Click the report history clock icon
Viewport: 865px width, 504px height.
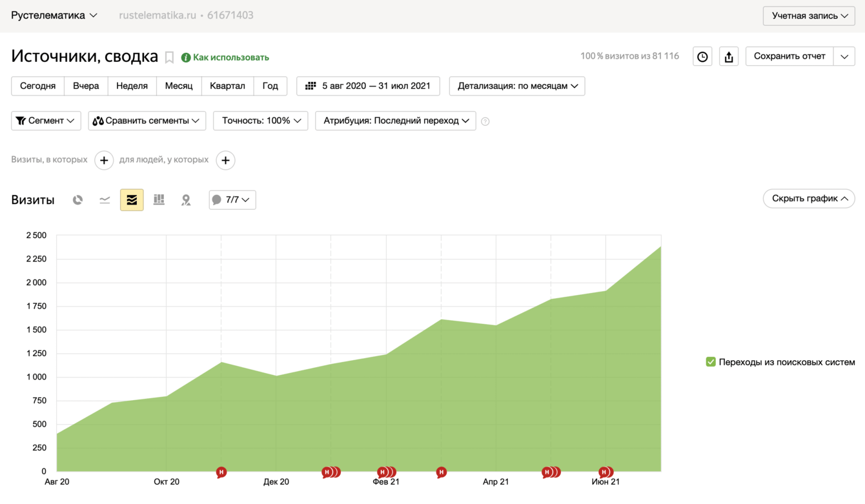coord(702,57)
